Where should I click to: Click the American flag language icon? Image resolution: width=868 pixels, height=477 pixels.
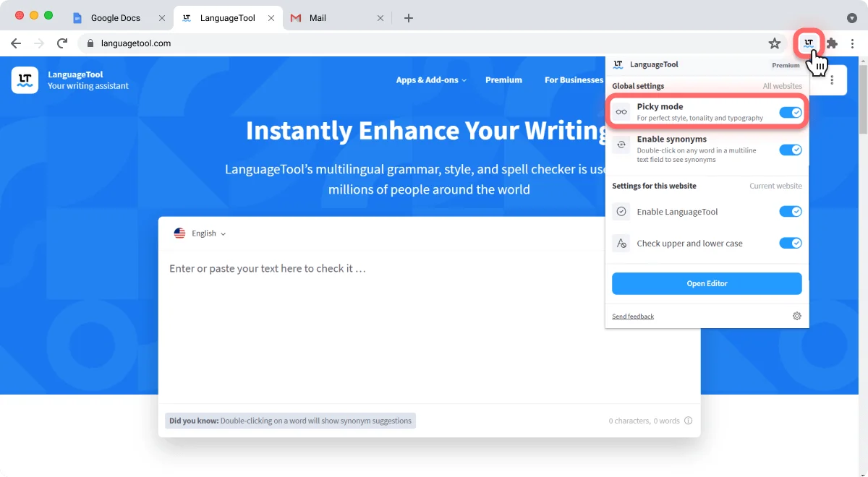179,233
